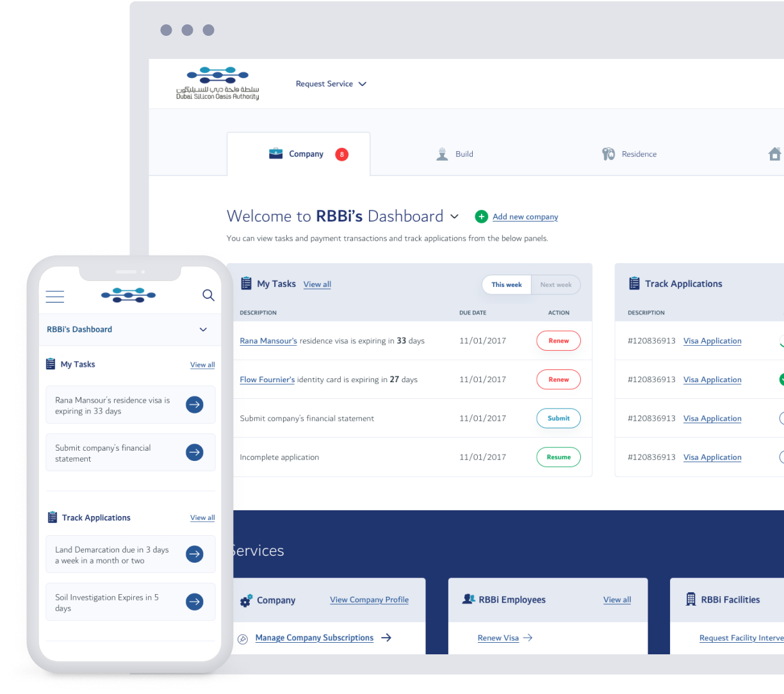
Task: Tap arrow for Submit company's financial statement
Action: coord(195,453)
